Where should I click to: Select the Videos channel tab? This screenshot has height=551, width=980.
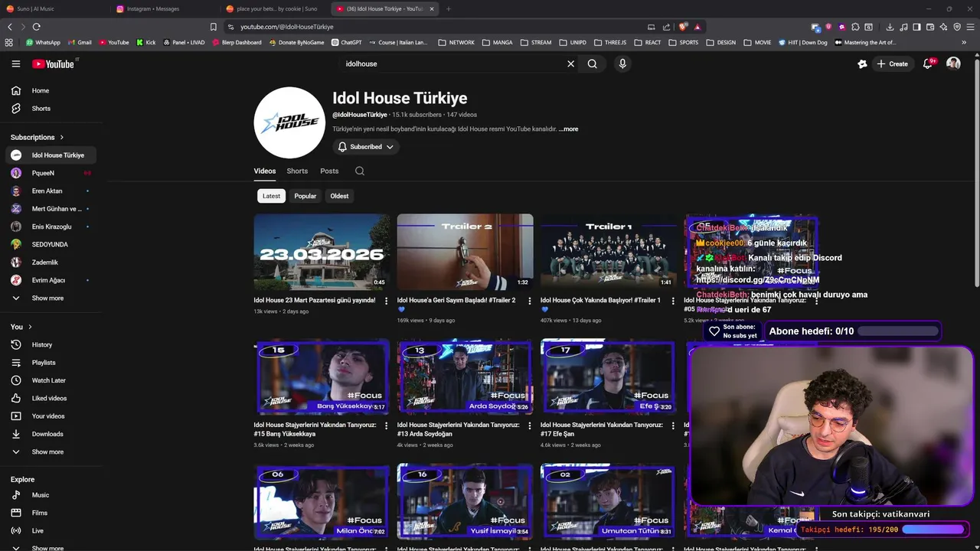pos(265,171)
